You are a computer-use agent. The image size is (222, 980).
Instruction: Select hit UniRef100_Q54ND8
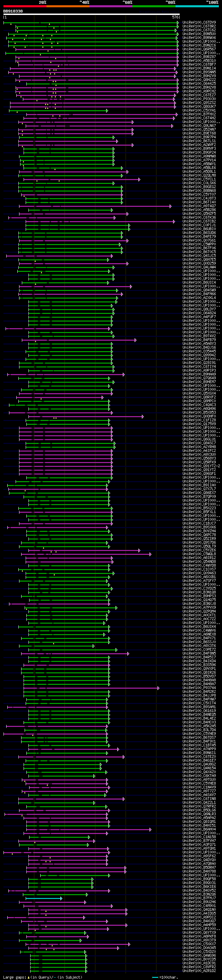point(199,561)
